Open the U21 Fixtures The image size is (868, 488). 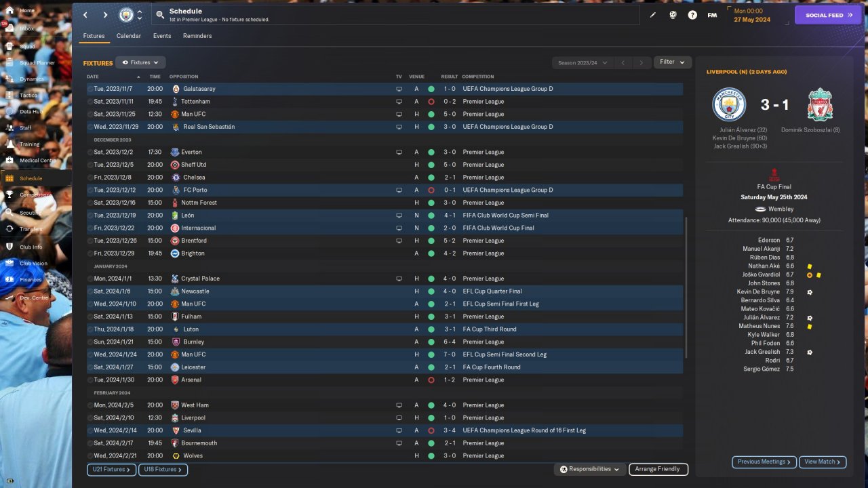pyautogui.click(x=111, y=469)
